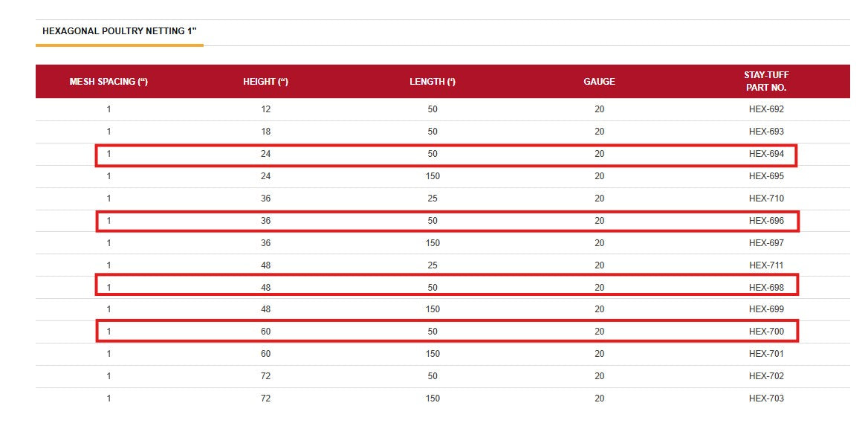Viewport: 868px width, 426px height.
Task: Click part number HEX-710
Action: [x=766, y=199]
